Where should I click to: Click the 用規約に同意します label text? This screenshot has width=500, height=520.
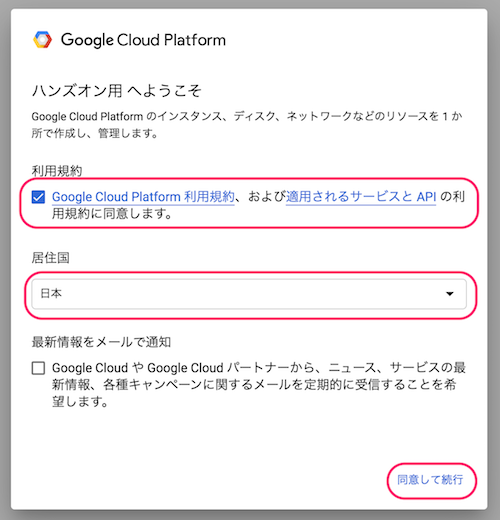pos(112,214)
